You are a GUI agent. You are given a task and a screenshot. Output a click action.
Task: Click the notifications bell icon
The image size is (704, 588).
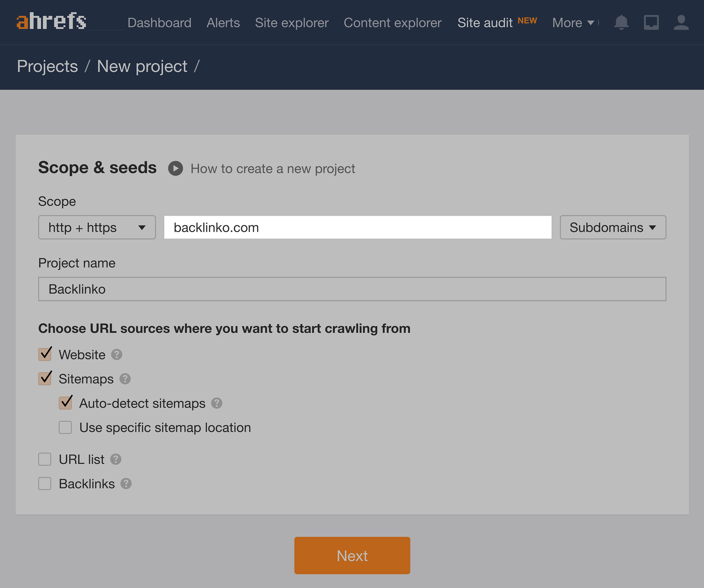[x=621, y=22]
